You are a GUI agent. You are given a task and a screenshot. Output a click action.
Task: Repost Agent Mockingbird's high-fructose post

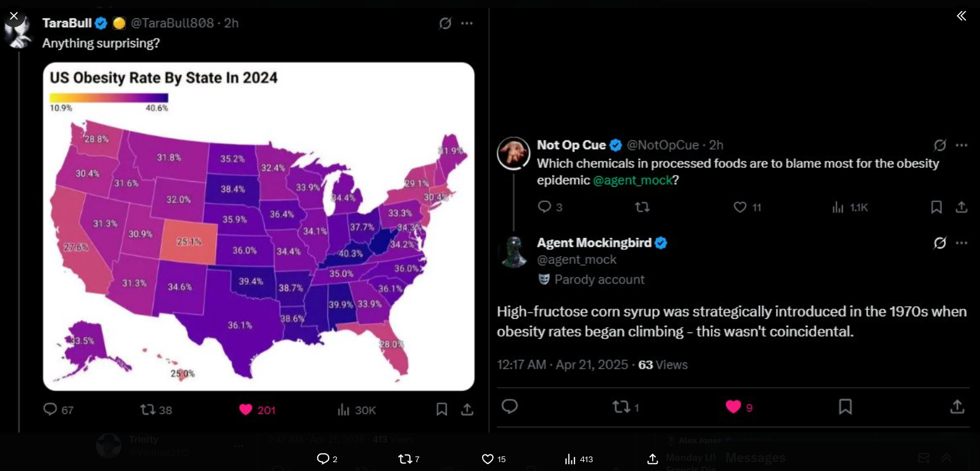621,407
